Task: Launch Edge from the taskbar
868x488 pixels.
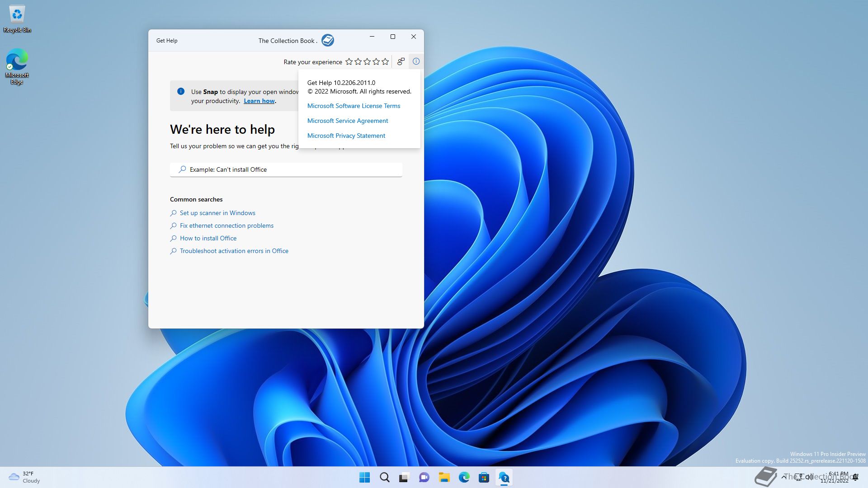Action: click(464, 477)
